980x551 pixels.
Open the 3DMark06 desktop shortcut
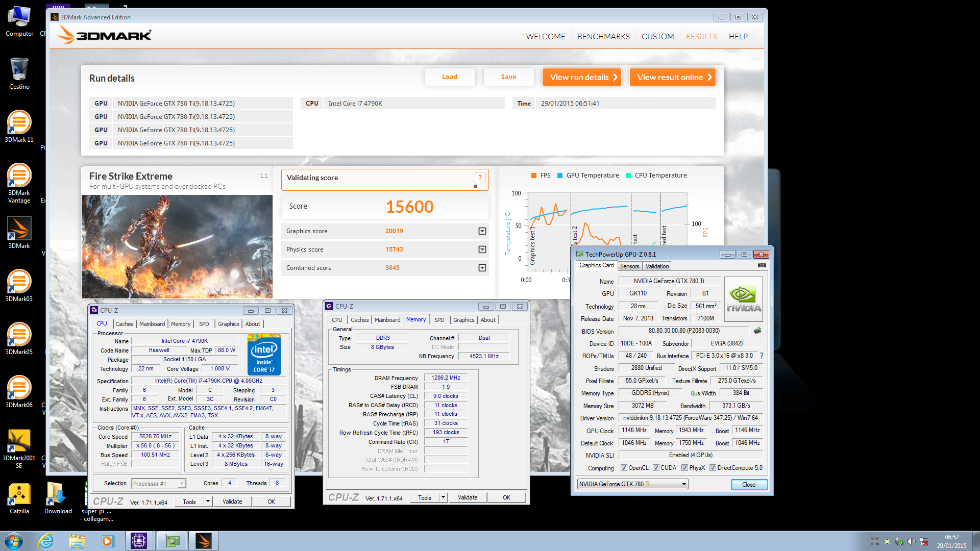(x=19, y=392)
